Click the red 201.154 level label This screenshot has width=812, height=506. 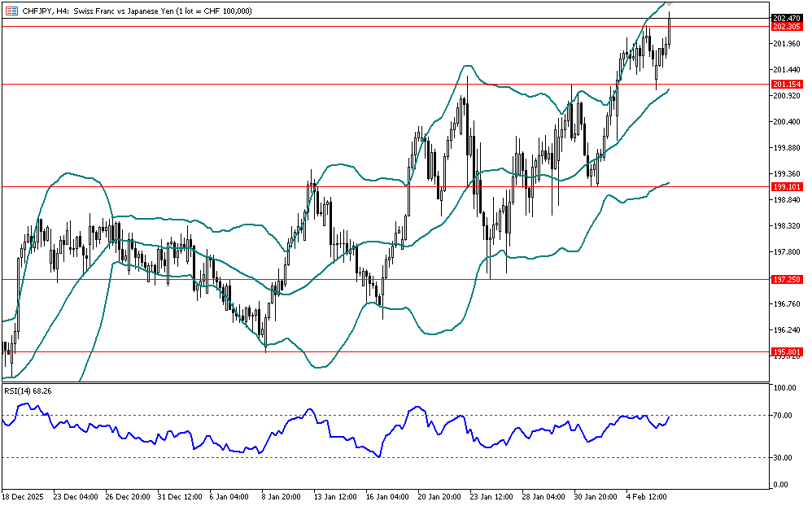click(785, 85)
